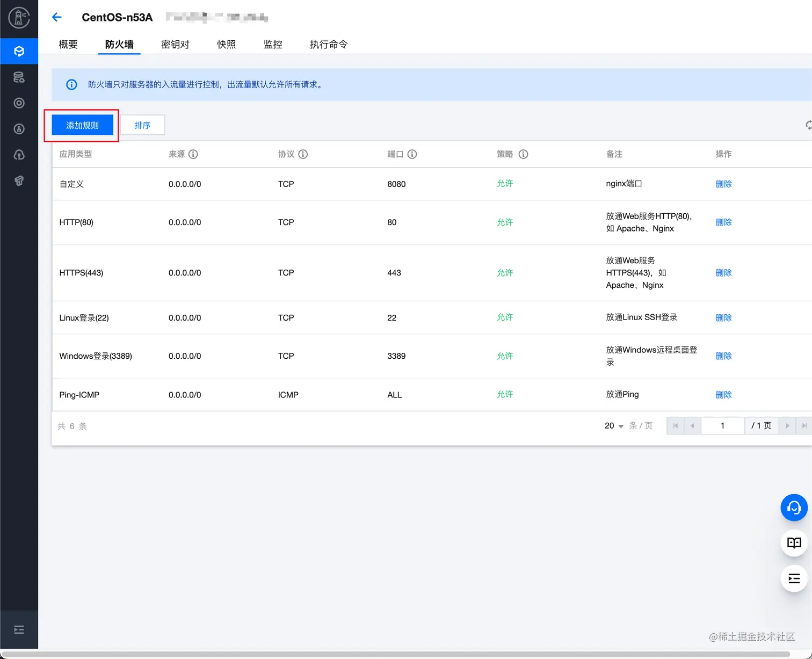This screenshot has width=812, height=659.
Task: Delete the 8080 nginx端口 rule
Action: [x=723, y=184]
